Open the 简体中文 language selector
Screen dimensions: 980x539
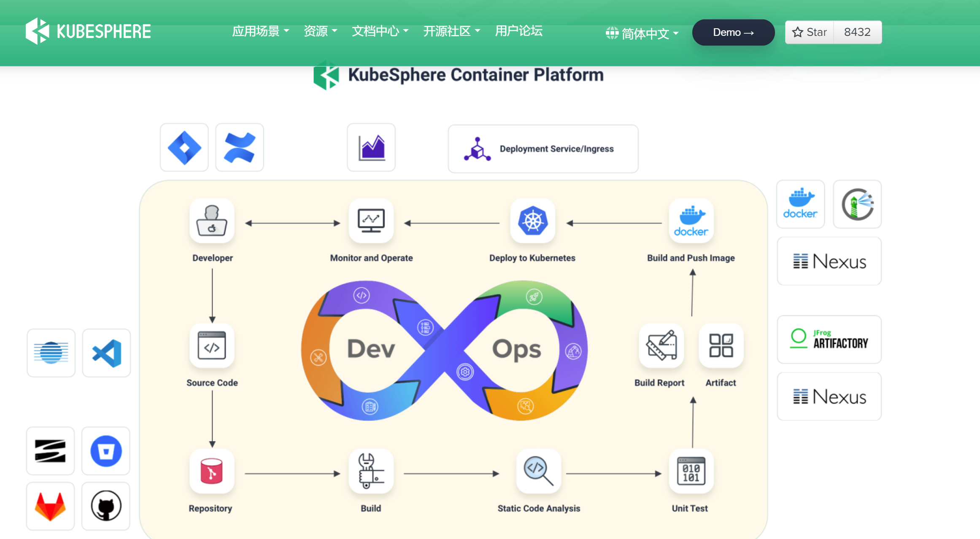point(641,33)
